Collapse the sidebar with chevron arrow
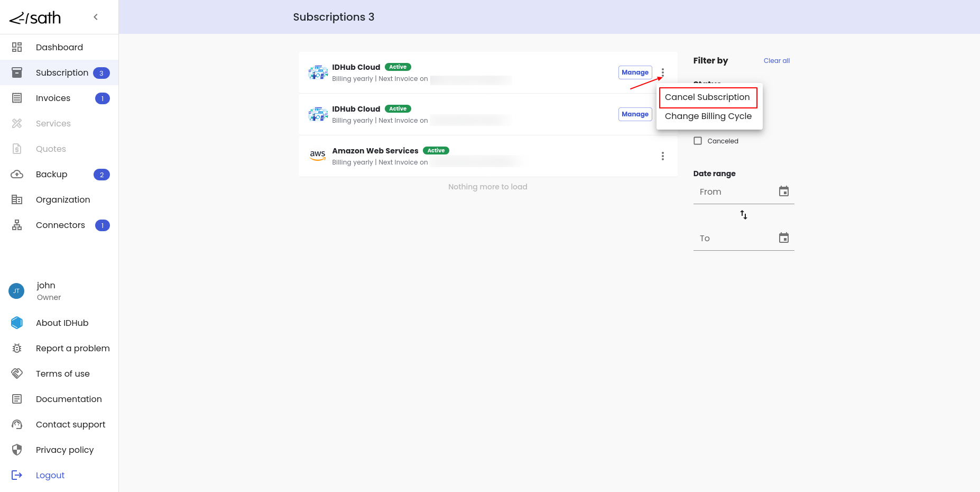The width and height of the screenshot is (980, 492). pos(96,17)
